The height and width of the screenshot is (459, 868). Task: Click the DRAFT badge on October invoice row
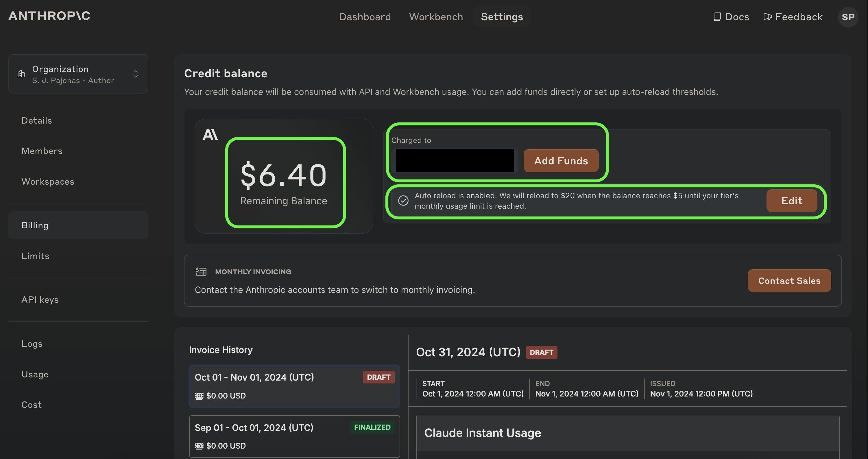[378, 377]
